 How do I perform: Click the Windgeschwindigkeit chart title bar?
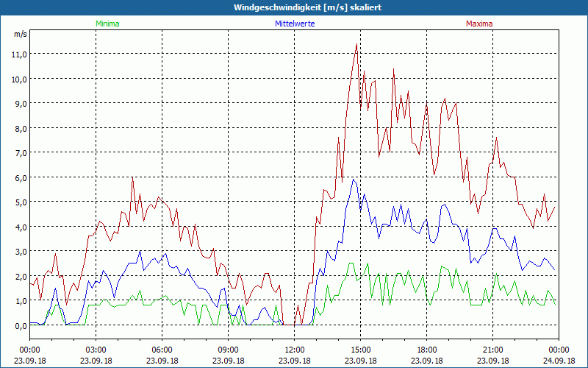coord(294,7)
